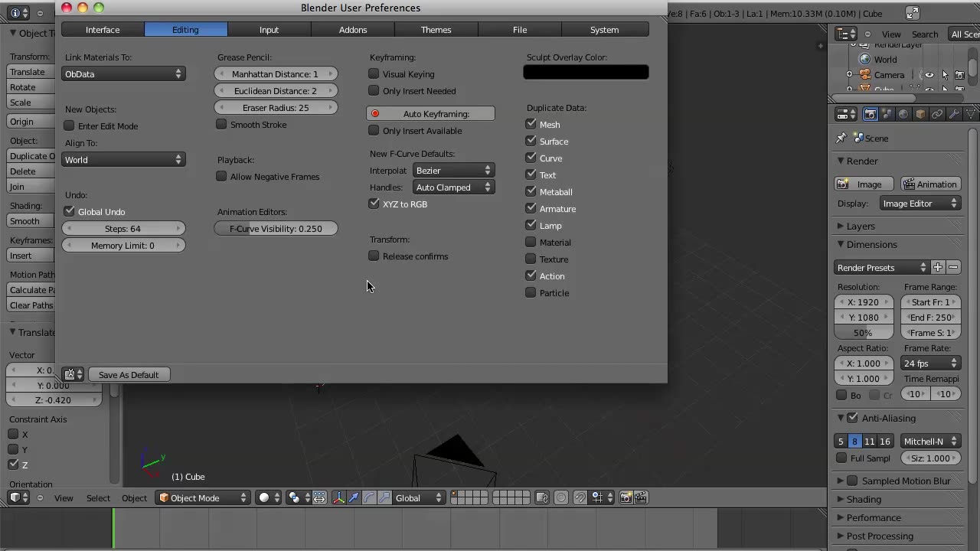Check Material under Duplicate Data
Viewport: 980px width, 551px height.
531,243
